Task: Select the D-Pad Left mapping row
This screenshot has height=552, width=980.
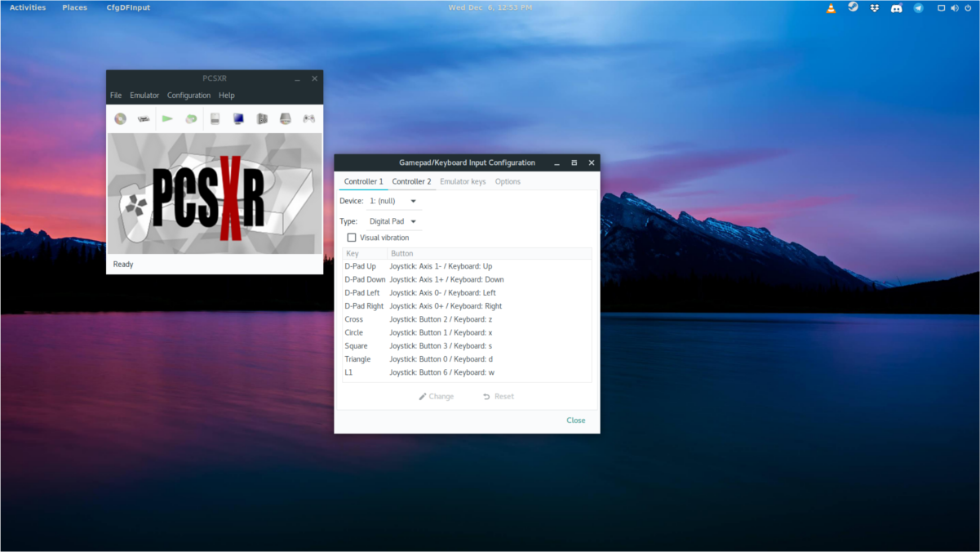Action: 466,292
